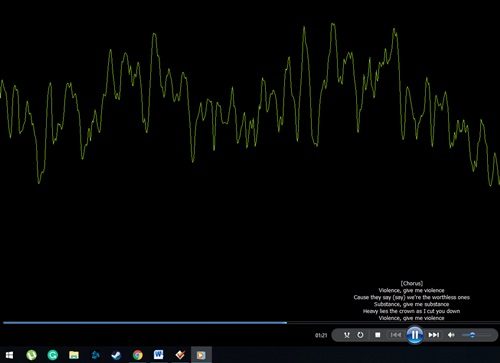
Task: Go back to the previous track
Action: pyautogui.click(x=396, y=335)
